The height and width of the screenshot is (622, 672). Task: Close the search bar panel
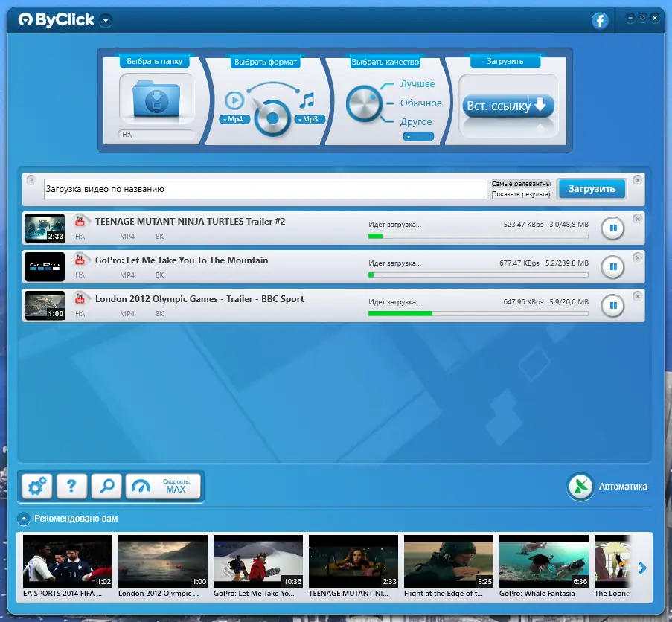click(637, 180)
